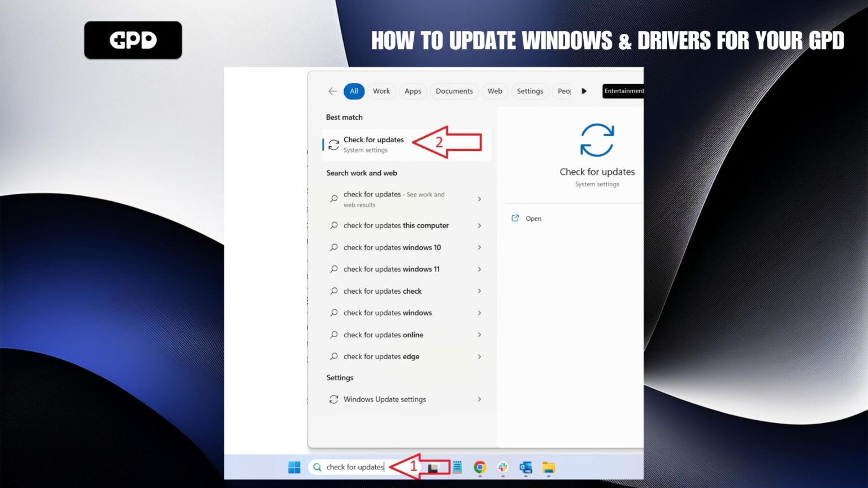The height and width of the screenshot is (488, 868).
Task: Open Outlook from the taskbar
Action: 526,468
